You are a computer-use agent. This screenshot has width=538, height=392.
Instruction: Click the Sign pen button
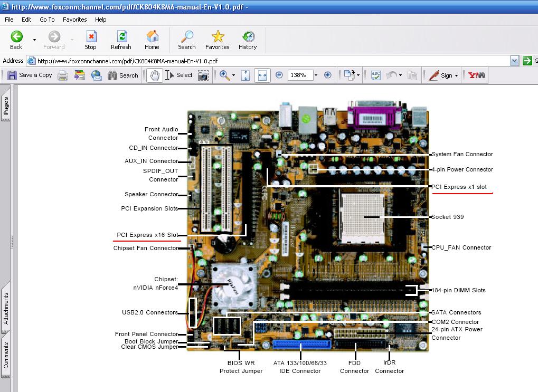[440, 75]
